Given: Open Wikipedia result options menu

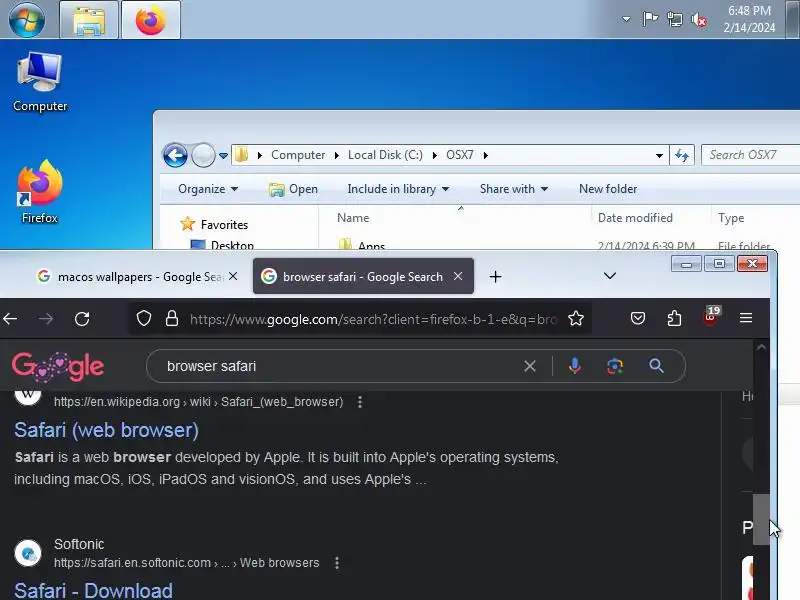Looking at the screenshot, I should 360,402.
